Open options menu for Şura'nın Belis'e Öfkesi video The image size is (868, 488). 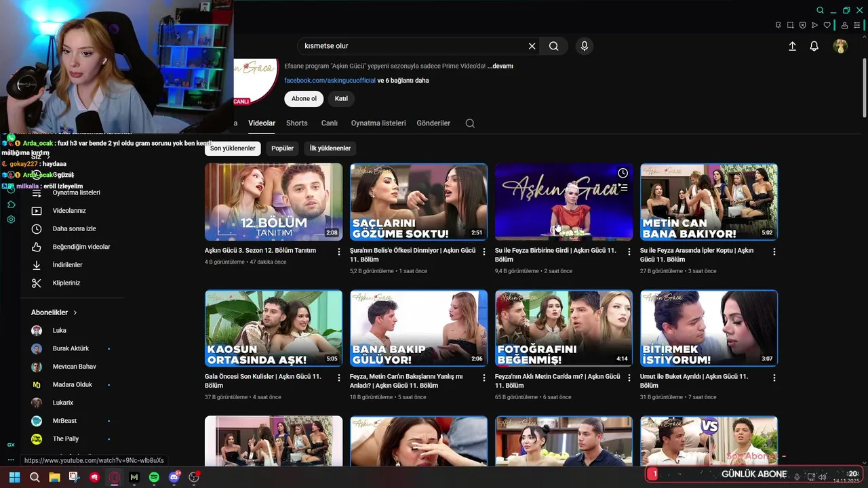[484, 251]
